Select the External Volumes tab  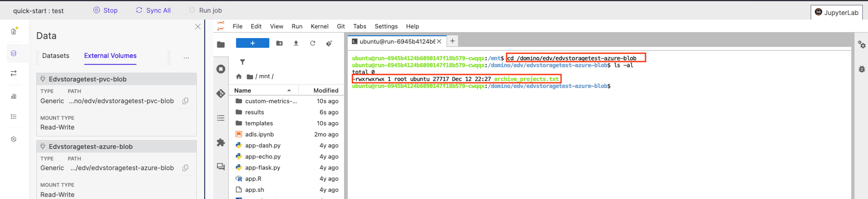point(110,56)
